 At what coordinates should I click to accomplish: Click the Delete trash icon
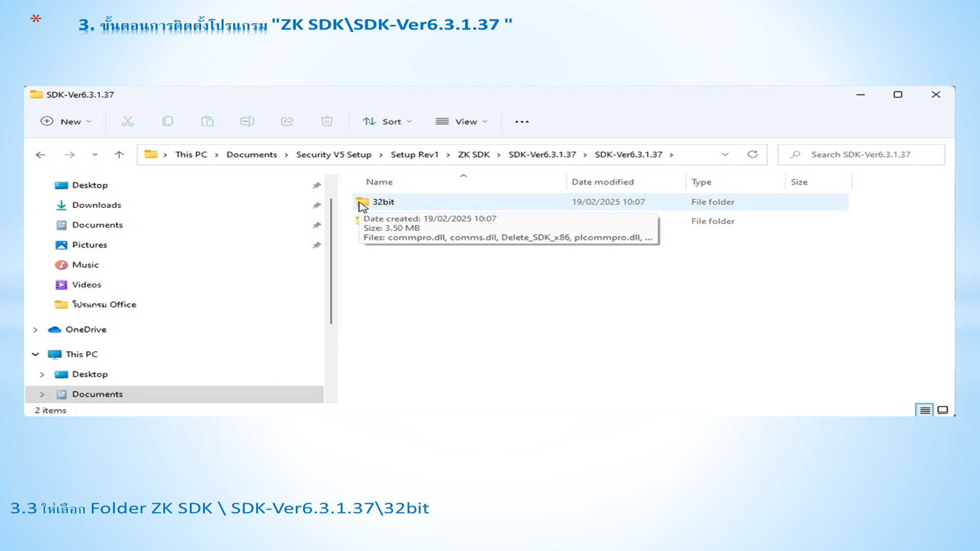point(327,121)
